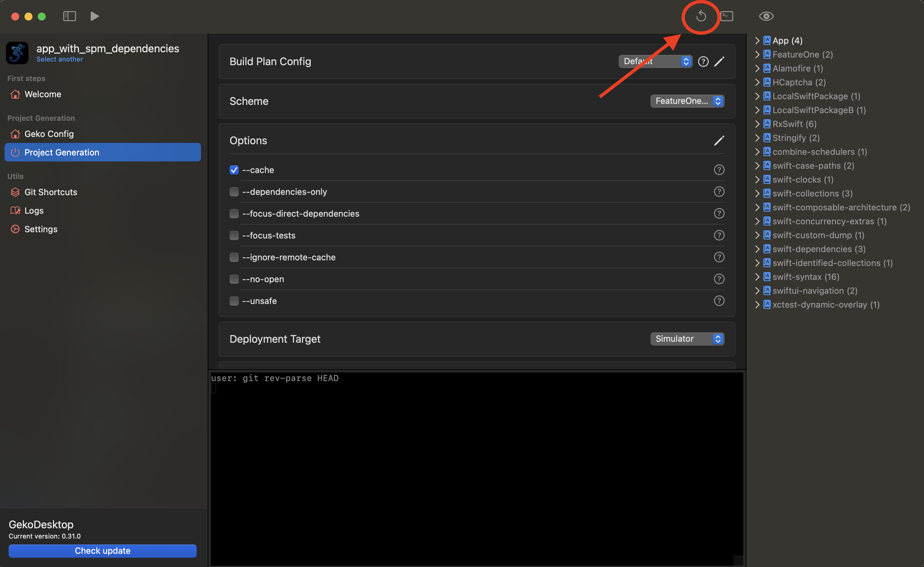Toggle the sidebar panel icon
The height and width of the screenshot is (567, 924).
tap(70, 16)
